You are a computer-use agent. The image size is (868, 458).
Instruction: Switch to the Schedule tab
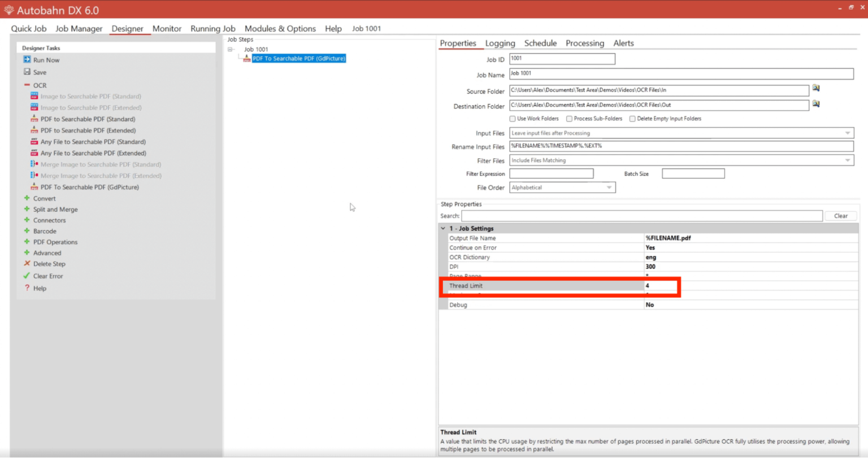coord(540,43)
